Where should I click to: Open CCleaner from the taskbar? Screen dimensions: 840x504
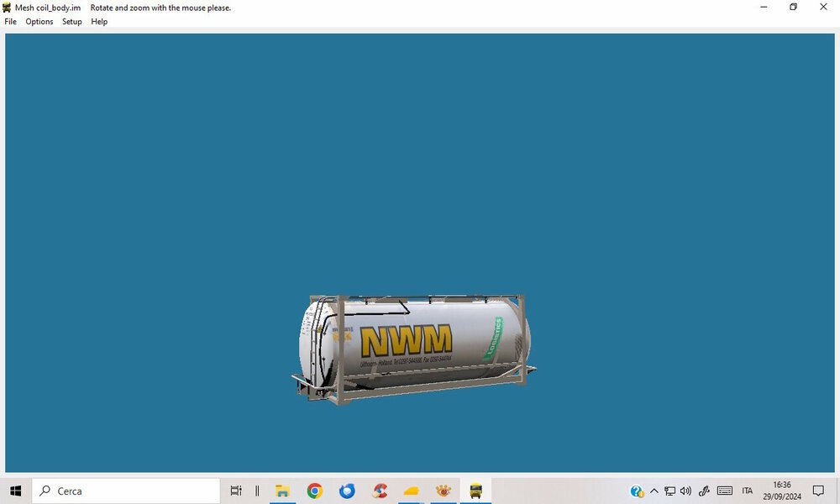[380, 491]
